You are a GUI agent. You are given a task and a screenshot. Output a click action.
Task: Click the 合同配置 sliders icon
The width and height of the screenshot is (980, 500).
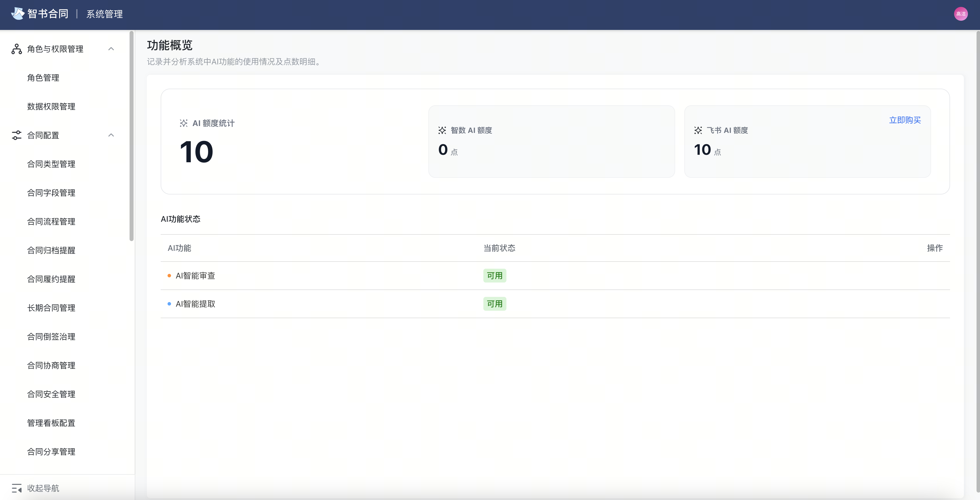click(16, 136)
